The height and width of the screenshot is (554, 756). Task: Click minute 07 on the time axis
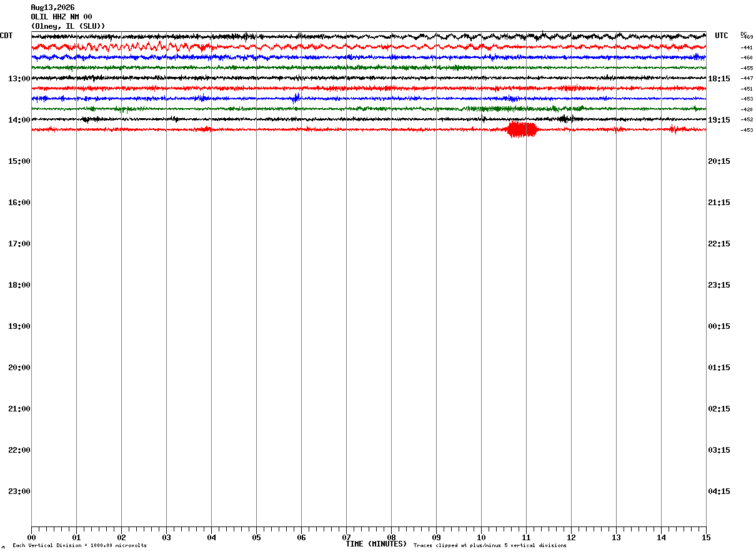pos(346,537)
